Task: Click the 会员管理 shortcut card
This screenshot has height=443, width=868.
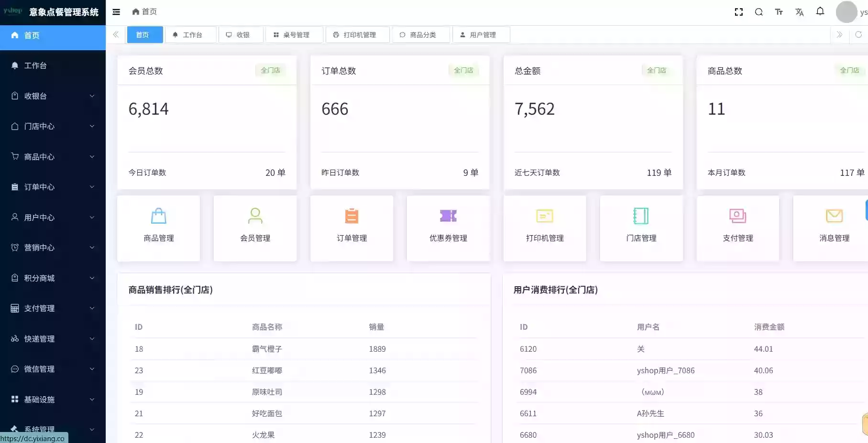Action: [255, 228]
